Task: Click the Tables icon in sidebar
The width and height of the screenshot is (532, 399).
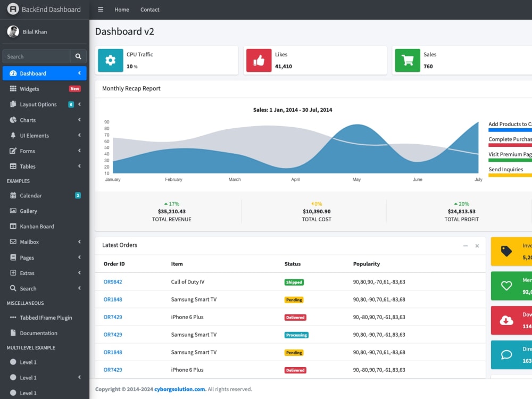Action: [13, 166]
